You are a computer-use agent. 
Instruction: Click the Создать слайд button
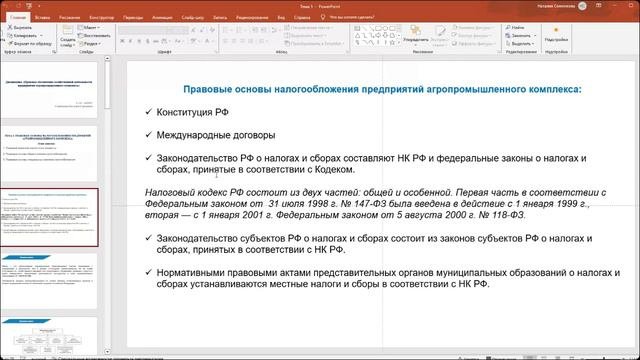tap(67, 36)
